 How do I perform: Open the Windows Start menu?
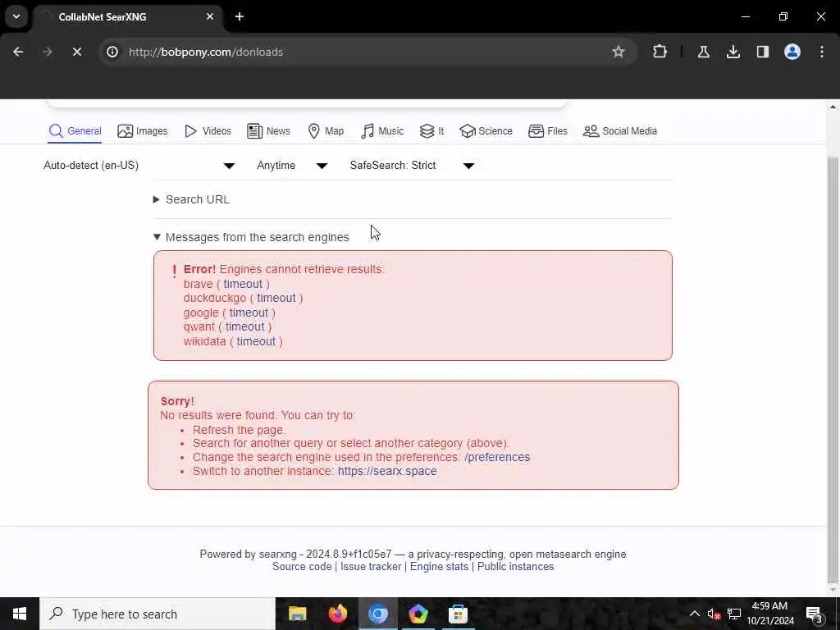point(20,614)
